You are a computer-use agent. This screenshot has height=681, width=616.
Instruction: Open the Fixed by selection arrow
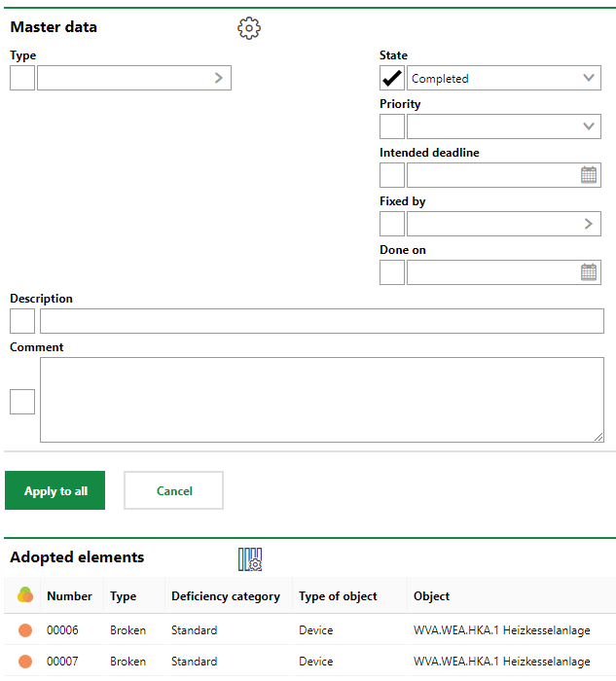tap(589, 224)
